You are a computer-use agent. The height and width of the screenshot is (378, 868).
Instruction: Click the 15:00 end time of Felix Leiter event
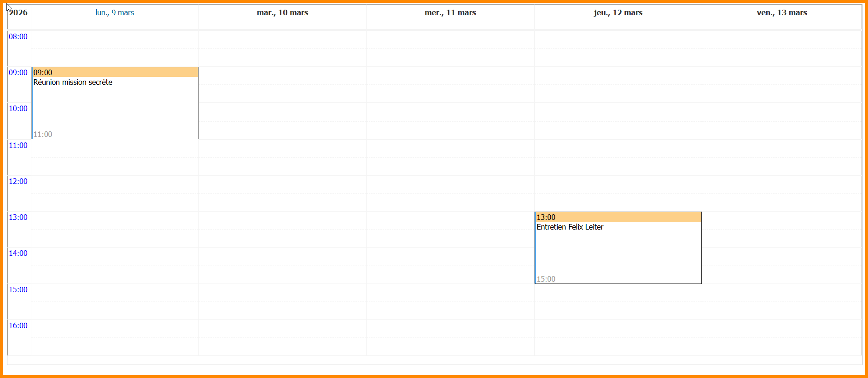point(546,279)
